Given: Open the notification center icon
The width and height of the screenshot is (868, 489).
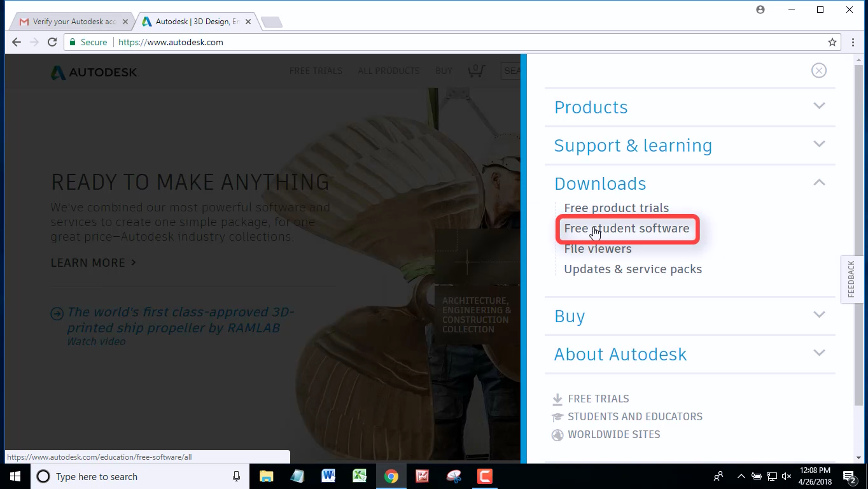Looking at the screenshot, I should pos(850,476).
